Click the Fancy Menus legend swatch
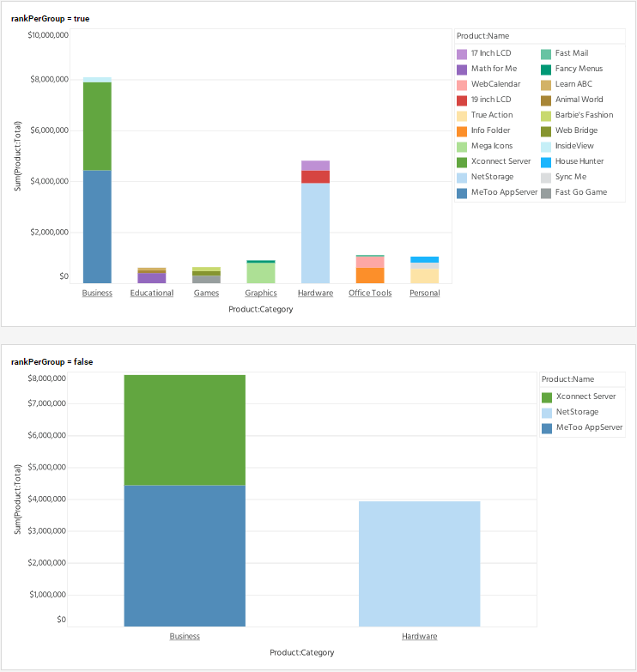This screenshot has width=637, height=672. [546, 70]
